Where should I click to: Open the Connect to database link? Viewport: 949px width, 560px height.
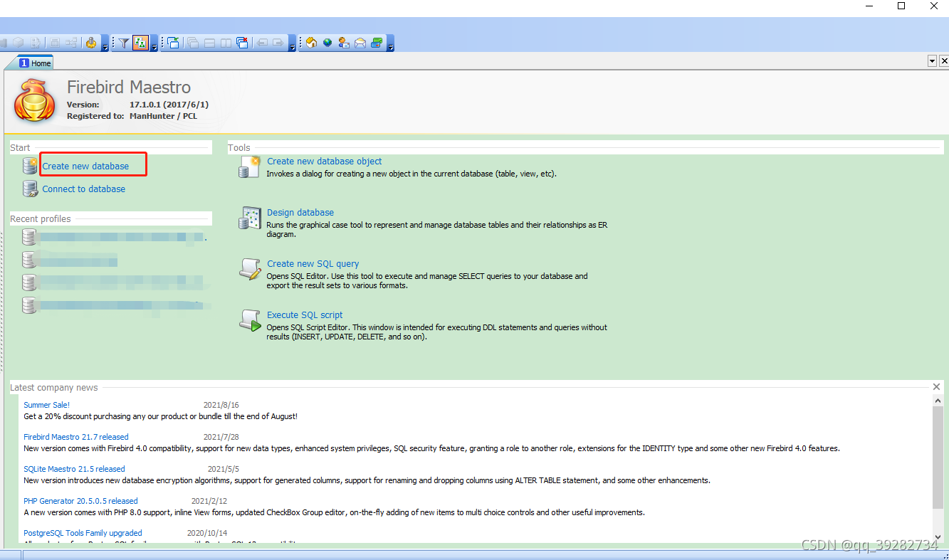(83, 189)
